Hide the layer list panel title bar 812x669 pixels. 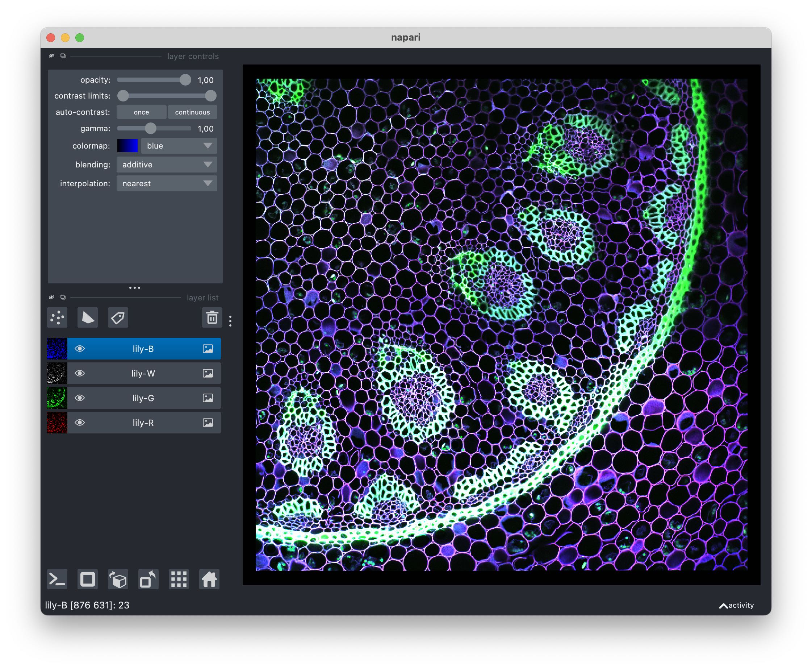pyautogui.click(x=51, y=297)
